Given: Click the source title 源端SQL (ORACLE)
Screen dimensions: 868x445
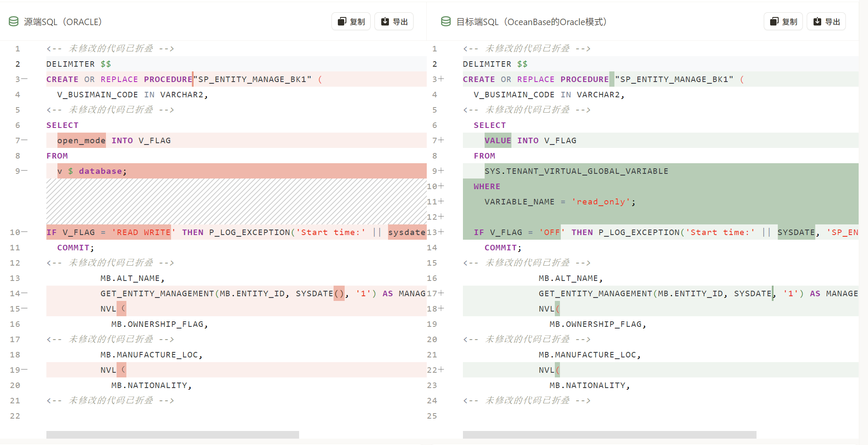Looking at the screenshot, I should [x=63, y=22].
